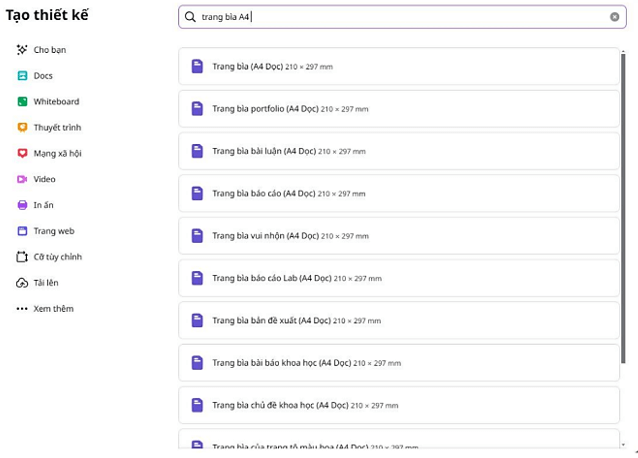Click the search box with 'trang bìa A4'

400,17
